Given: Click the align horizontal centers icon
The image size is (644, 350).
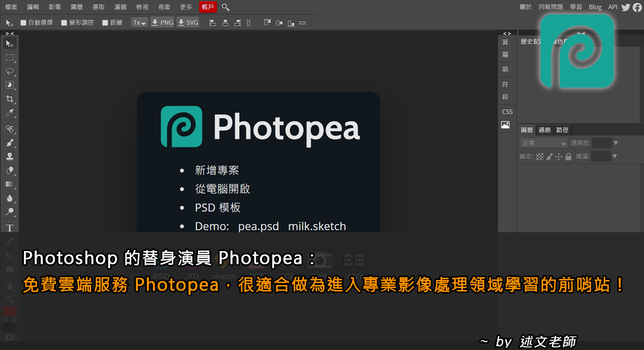Looking at the screenshot, I should pos(225,23).
